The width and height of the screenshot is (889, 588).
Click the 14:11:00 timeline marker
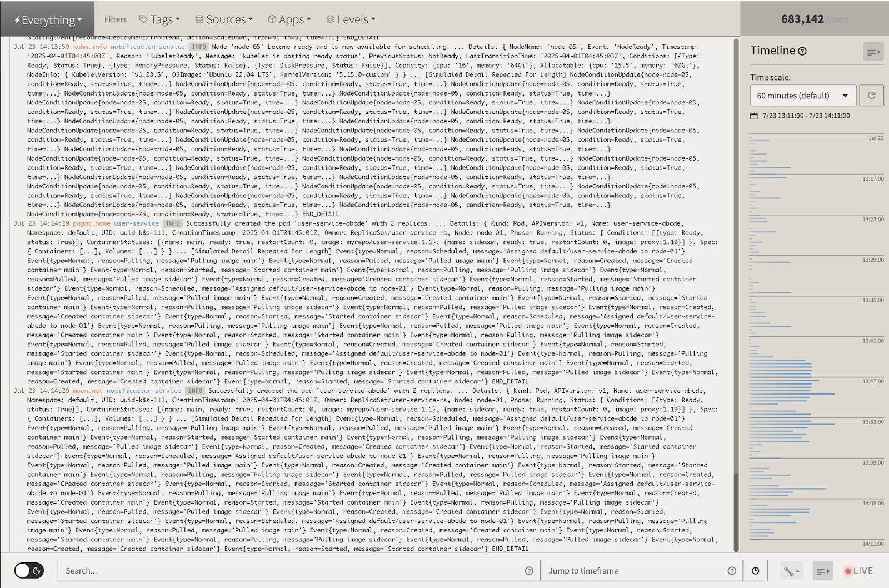(873, 544)
